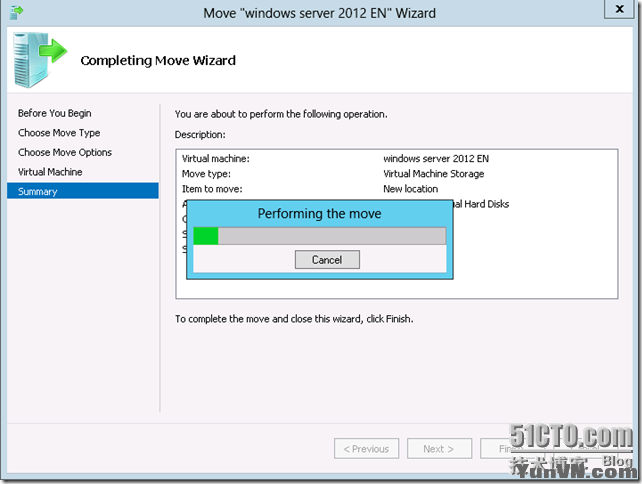Open the Choose Move Type step
The height and width of the screenshot is (484, 642).
click(x=59, y=133)
